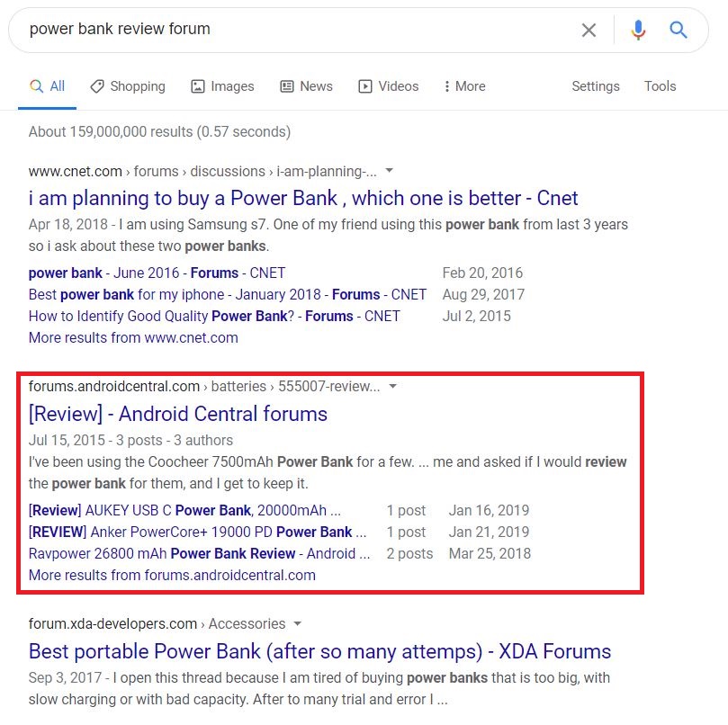Image resolution: width=728 pixels, height=725 pixels.
Task: Click the blue magnifying glass search button
Action: tap(679, 30)
